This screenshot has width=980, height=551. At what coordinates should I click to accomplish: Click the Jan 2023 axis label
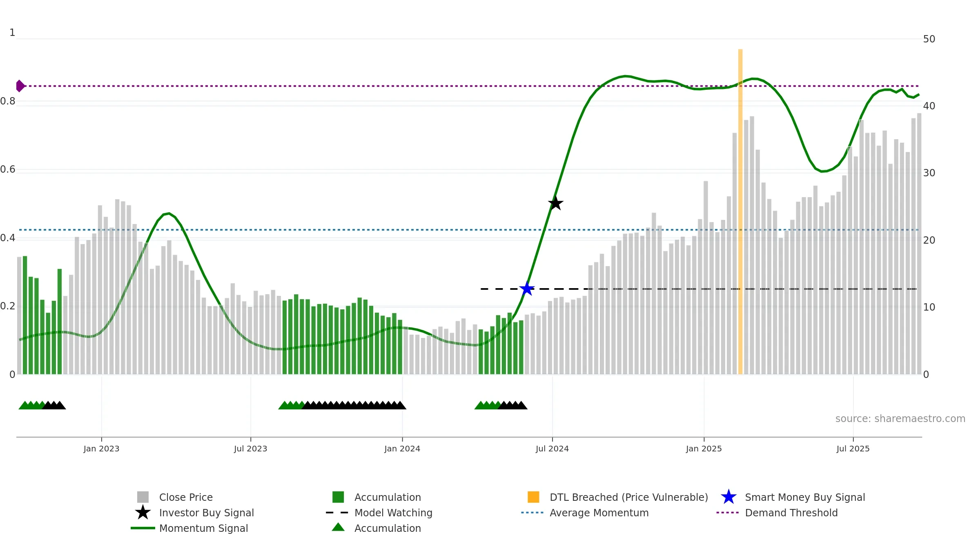tap(101, 449)
